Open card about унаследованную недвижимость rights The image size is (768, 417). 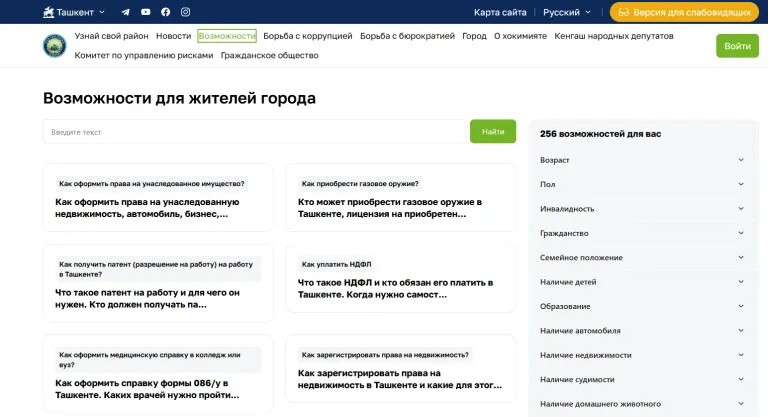tap(158, 197)
